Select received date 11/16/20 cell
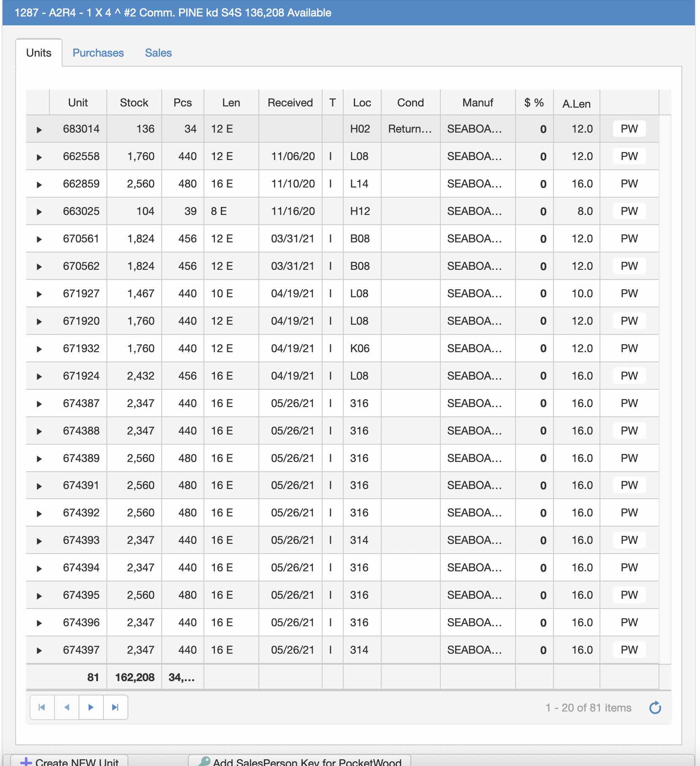This screenshot has width=700, height=766. click(x=290, y=211)
